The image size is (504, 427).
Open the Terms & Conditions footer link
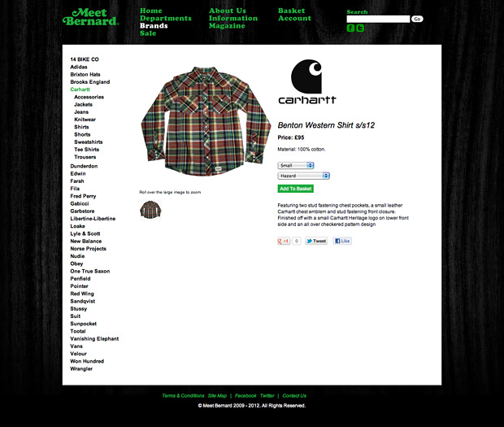coord(183,396)
